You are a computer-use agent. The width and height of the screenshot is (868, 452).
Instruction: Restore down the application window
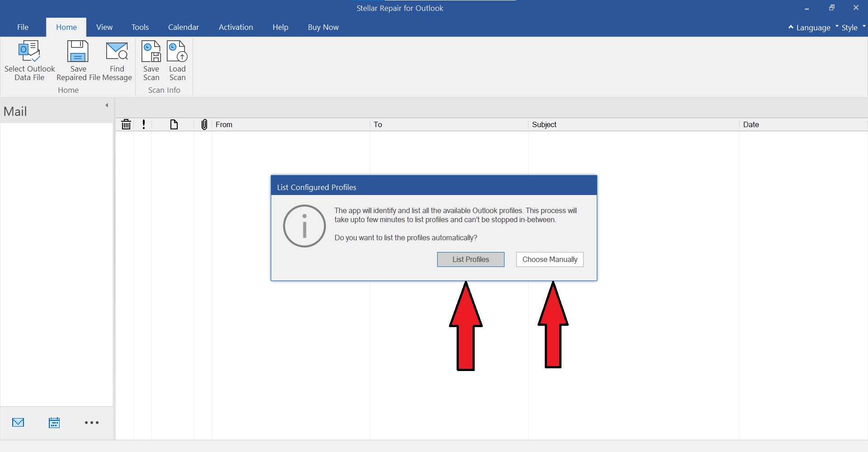click(x=831, y=8)
